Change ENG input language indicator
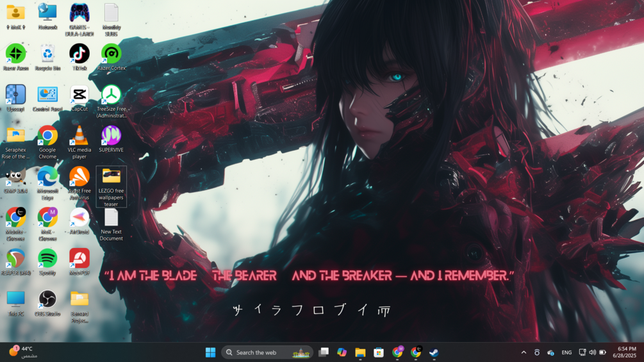The height and width of the screenshot is (362, 644). pyautogui.click(x=566, y=352)
